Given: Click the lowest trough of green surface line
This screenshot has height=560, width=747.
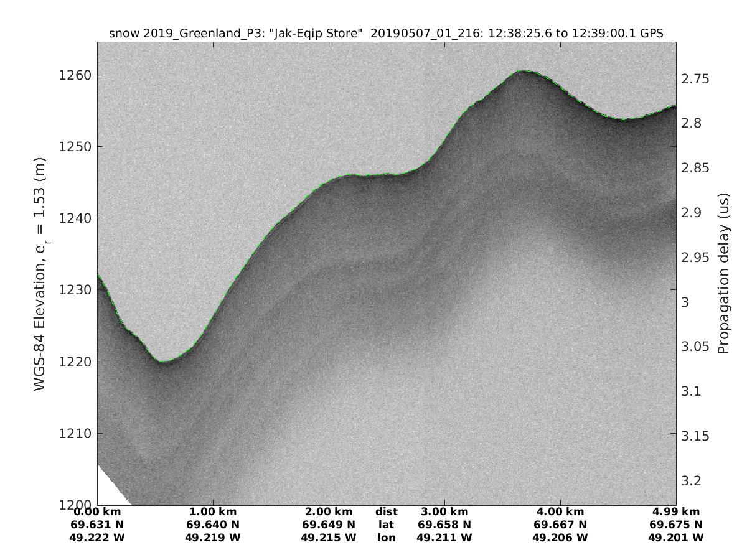Looking at the screenshot, I should point(163,362).
